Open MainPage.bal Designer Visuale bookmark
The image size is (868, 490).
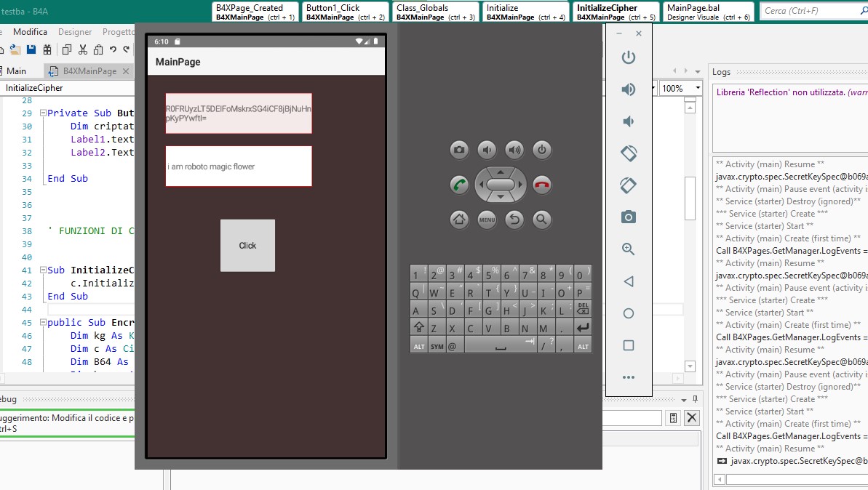(x=709, y=12)
